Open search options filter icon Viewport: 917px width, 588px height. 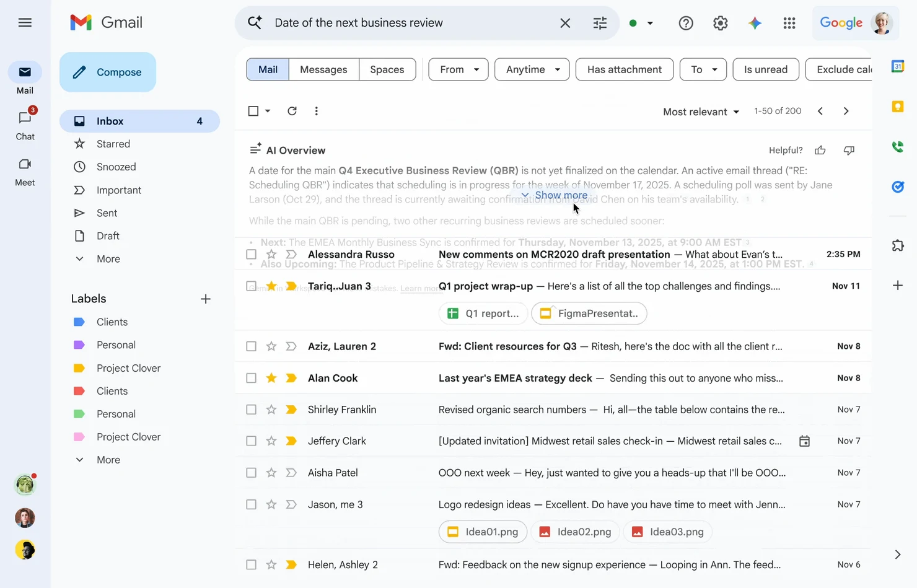(x=600, y=23)
